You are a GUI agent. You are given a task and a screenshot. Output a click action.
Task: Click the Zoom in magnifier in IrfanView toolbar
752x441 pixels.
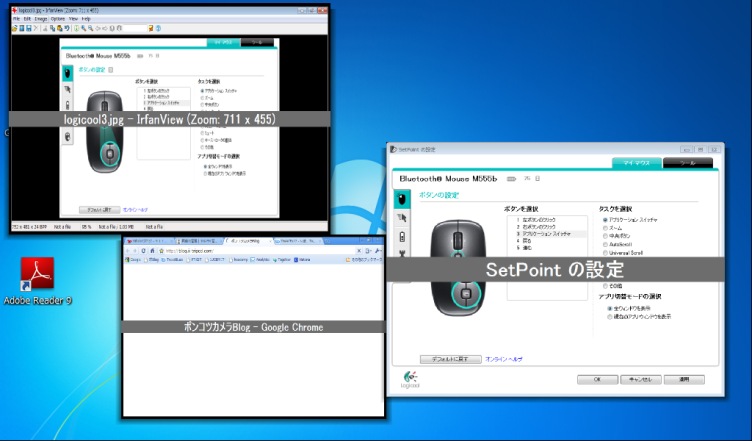83,28
